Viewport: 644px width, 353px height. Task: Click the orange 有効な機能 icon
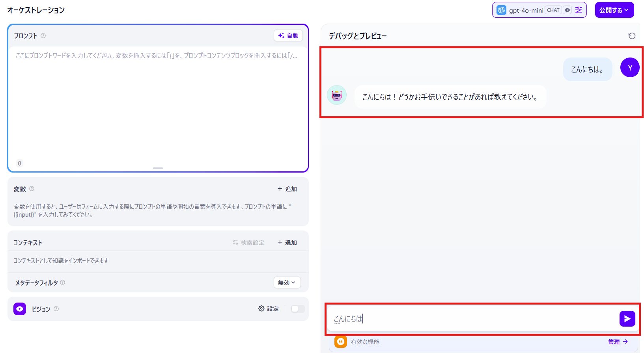click(x=341, y=342)
